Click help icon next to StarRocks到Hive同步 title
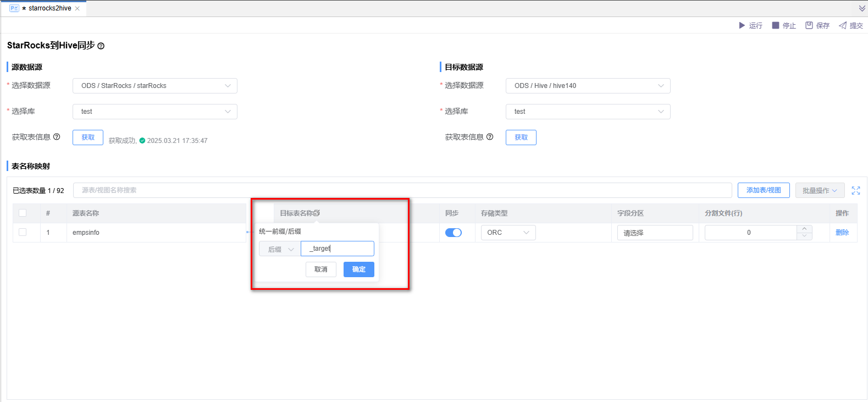The width and height of the screenshot is (868, 402). (x=101, y=46)
